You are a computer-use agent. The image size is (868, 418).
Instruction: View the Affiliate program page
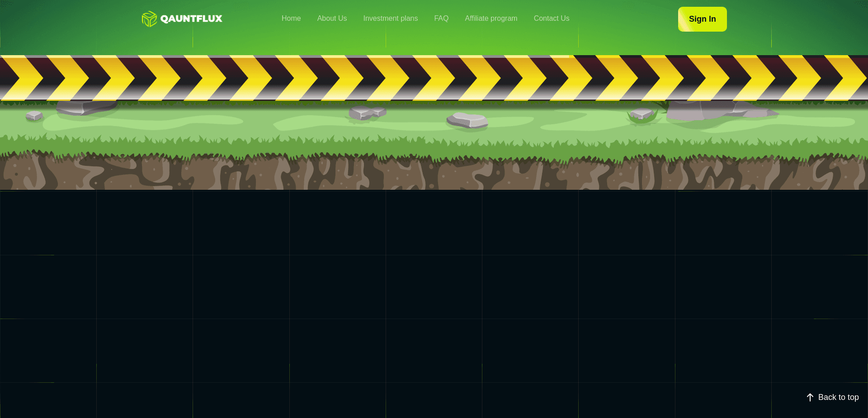491,19
